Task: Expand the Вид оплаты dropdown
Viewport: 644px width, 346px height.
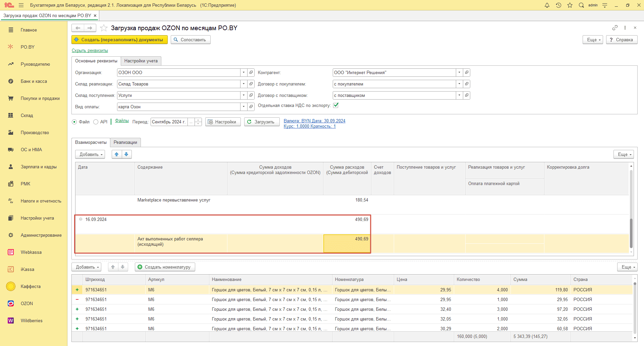Action: [244, 107]
